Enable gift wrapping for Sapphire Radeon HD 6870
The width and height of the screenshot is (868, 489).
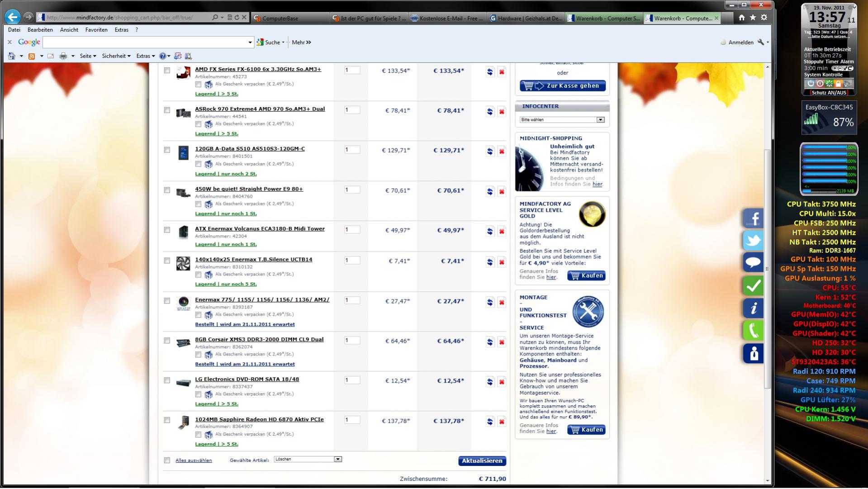198,435
